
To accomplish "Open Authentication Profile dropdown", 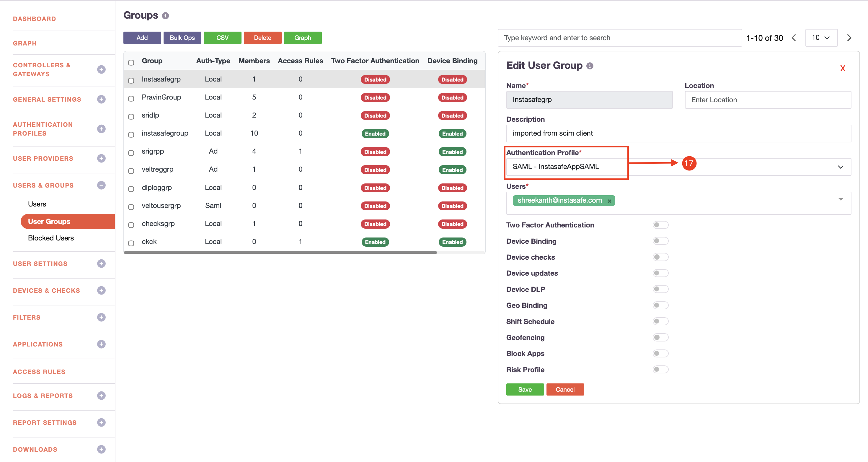I will pyautogui.click(x=840, y=167).
